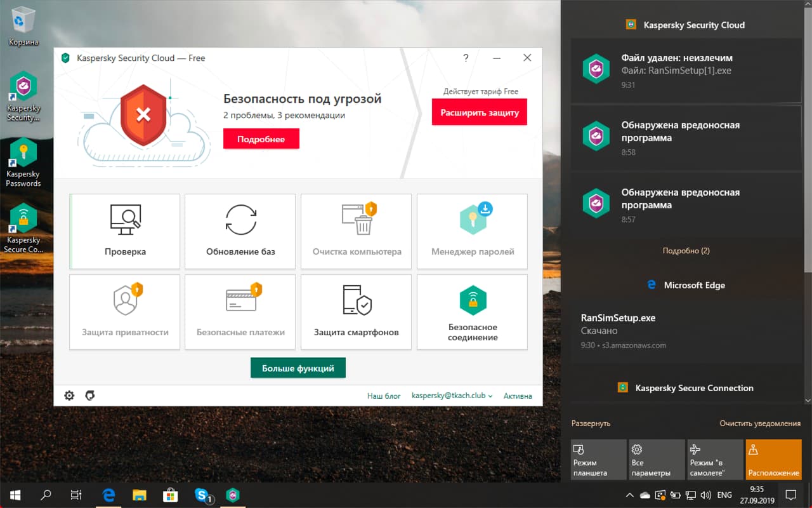Open Очистка компьютера tool
This screenshot has height=508, width=812.
[x=355, y=231]
